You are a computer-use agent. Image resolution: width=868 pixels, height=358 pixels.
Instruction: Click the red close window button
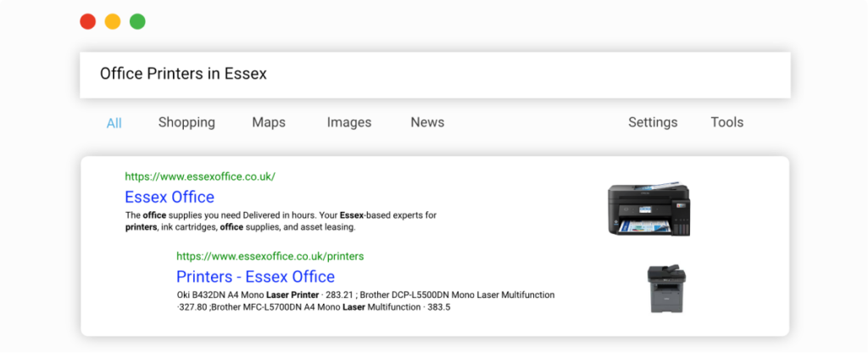coord(88,22)
